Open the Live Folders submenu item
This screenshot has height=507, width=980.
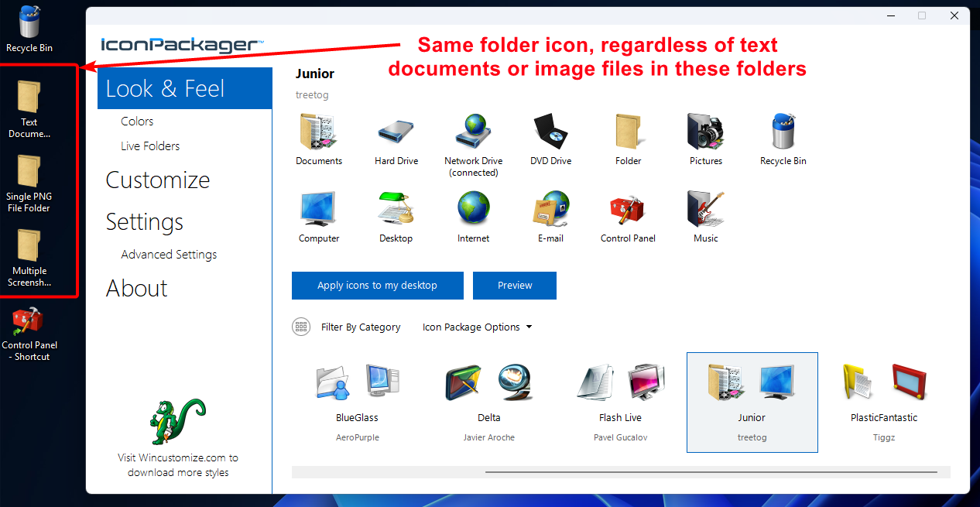point(150,146)
